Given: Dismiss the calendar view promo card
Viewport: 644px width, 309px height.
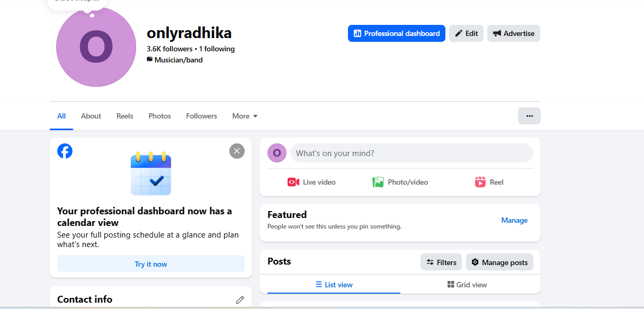Looking at the screenshot, I should pos(237,151).
